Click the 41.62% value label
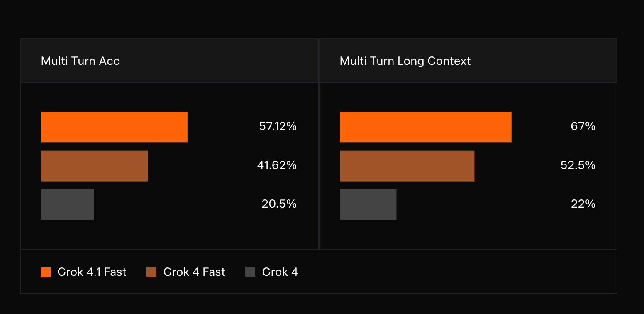This screenshot has width=644, height=314. (x=277, y=165)
